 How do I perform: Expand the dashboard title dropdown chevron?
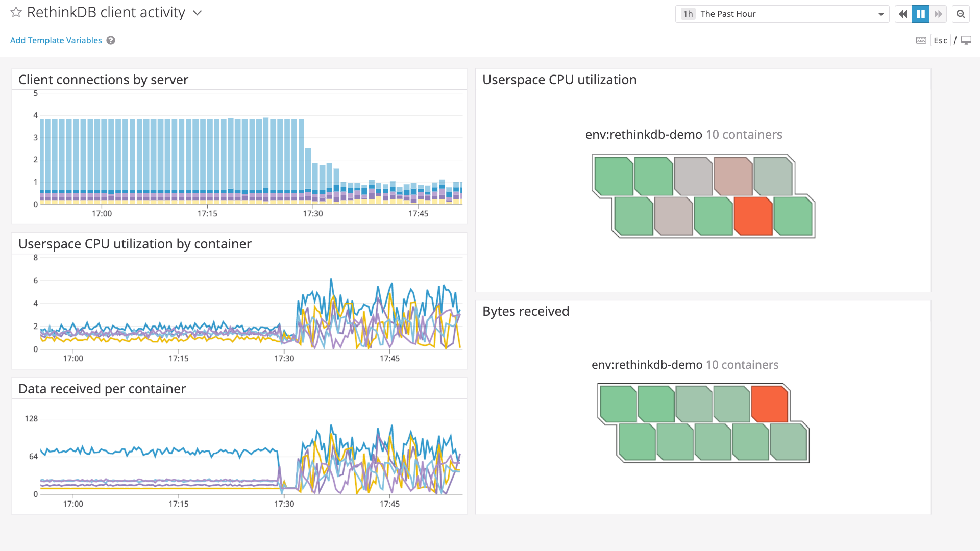[x=197, y=14]
